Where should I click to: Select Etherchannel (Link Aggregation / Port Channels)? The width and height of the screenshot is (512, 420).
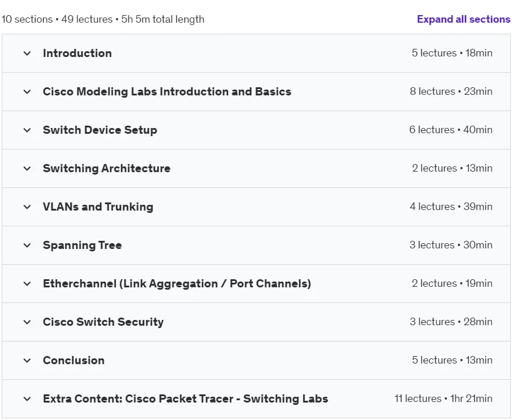tap(177, 283)
